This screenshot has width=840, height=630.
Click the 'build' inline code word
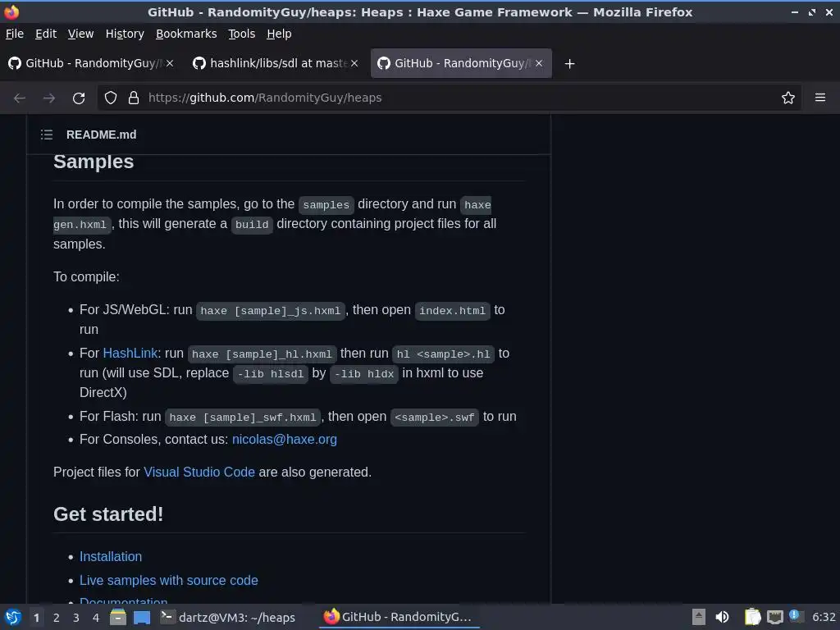252,225
